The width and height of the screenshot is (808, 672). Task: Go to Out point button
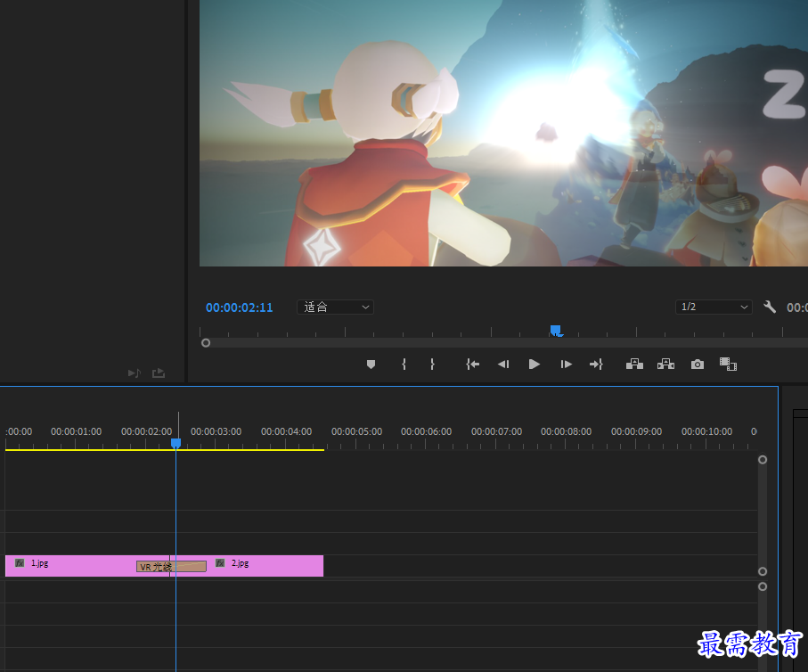tap(596, 365)
